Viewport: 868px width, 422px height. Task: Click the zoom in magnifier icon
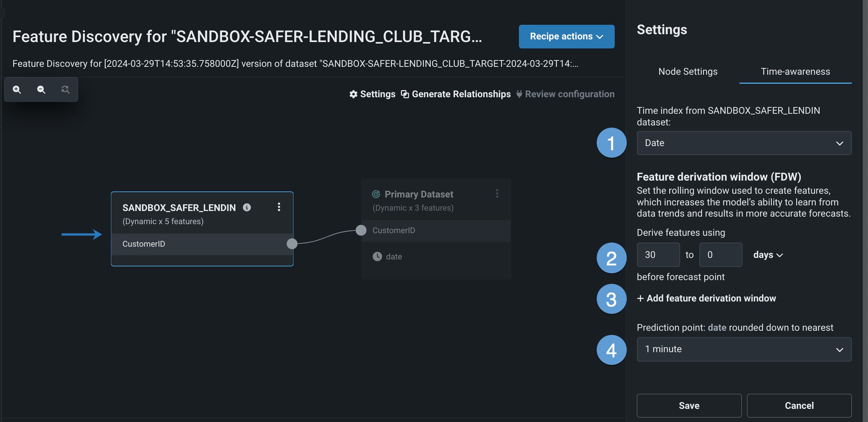coord(17,89)
